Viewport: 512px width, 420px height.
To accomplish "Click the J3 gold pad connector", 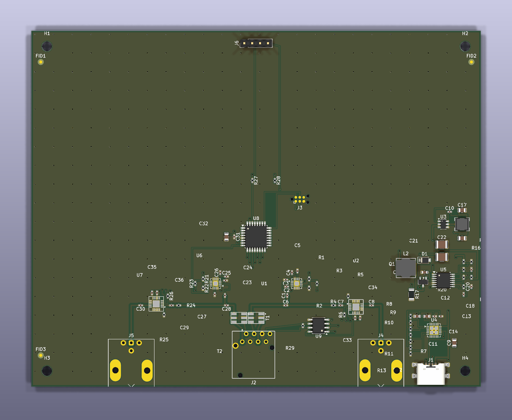I will point(300,199).
